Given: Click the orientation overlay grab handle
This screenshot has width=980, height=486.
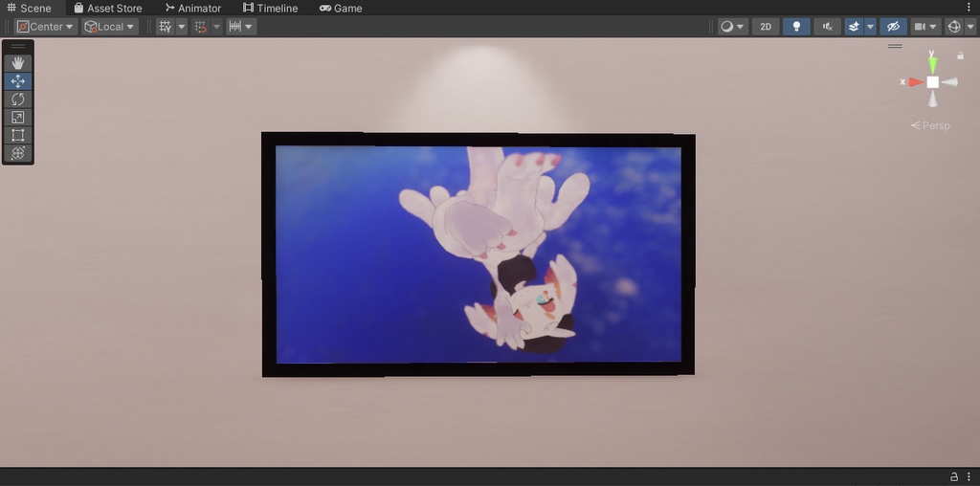Looking at the screenshot, I should pyautogui.click(x=895, y=46).
